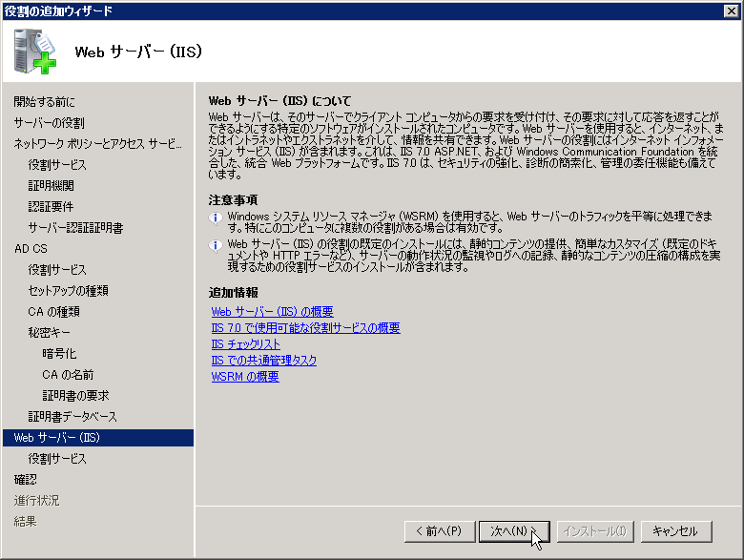Select 証明書データベース step
Image resolution: width=744 pixels, height=560 pixels.
[x=72, y=417]
